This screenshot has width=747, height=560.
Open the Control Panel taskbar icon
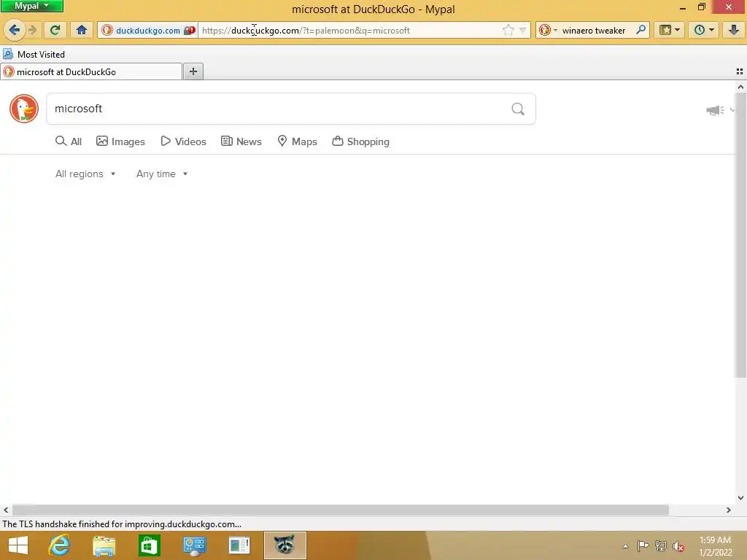[194, 545]
